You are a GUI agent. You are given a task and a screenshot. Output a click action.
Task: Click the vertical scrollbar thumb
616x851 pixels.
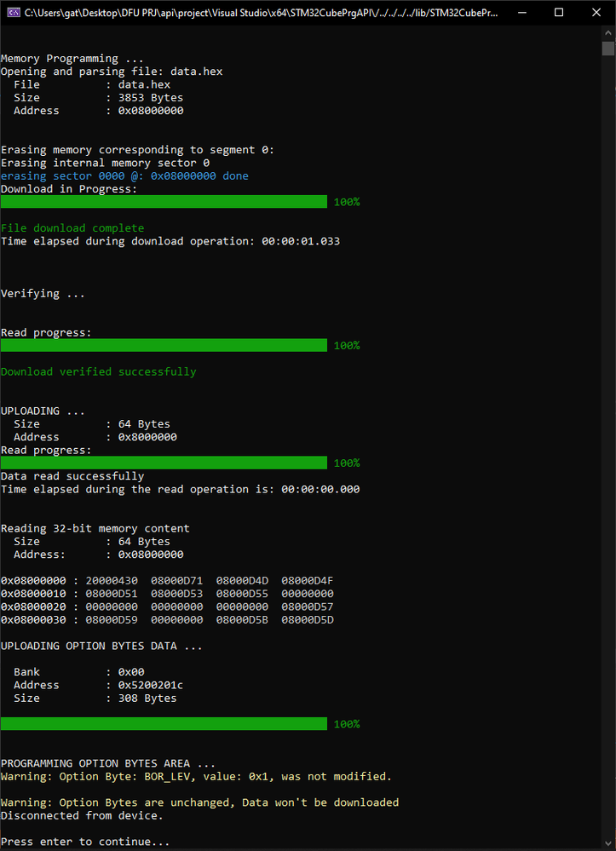pyautogui.click(x=608, y=49)
